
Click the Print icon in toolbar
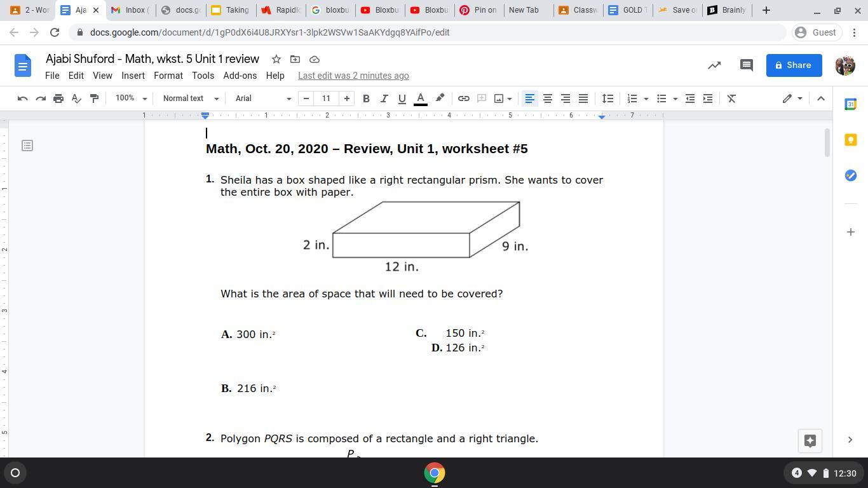click(58, 98)
